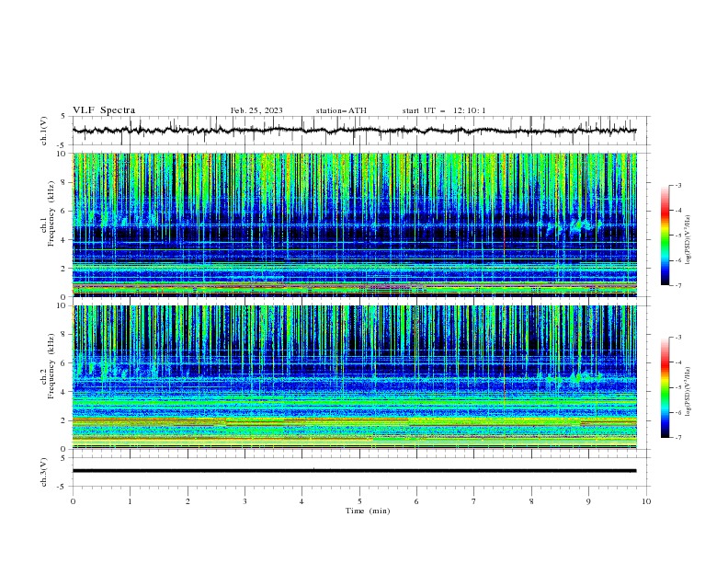The height and width of the screenshot is (563, 728).
Task: Click the "ch.3(V)" axis label
Action: 44,472
